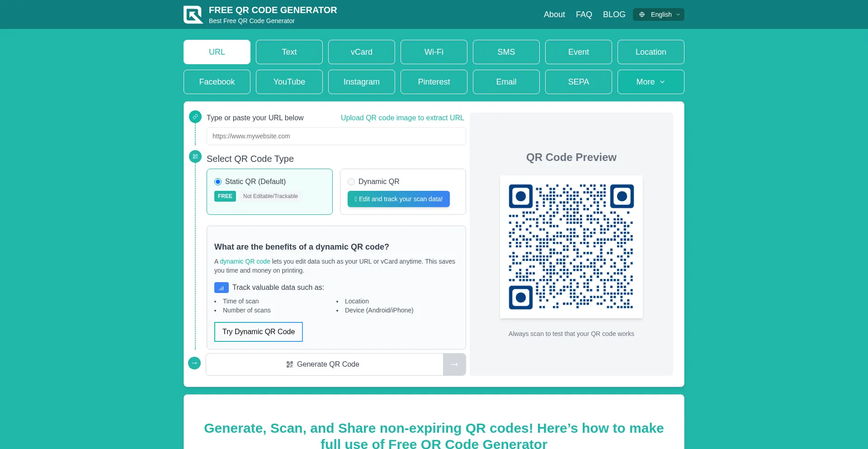Select the Dynamic QR radio button
The width and height of the screenshot is (868, 449).
pyautogui.click(x=351, y=182)
